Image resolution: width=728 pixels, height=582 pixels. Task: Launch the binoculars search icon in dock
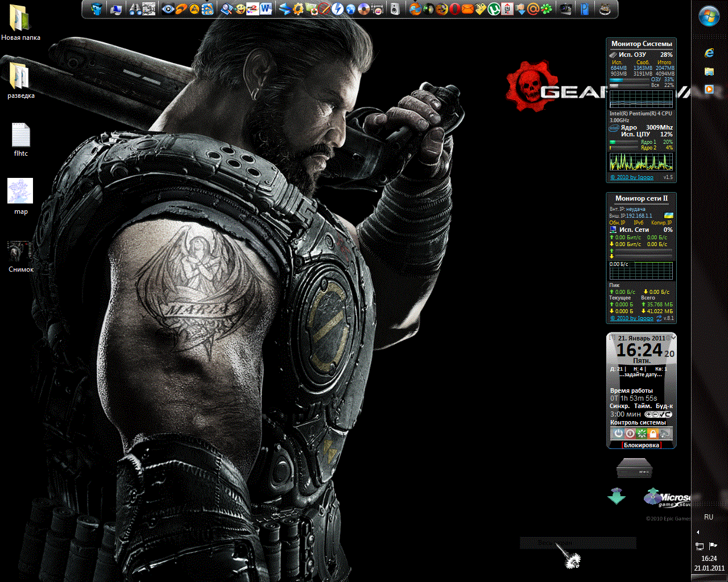135,9
